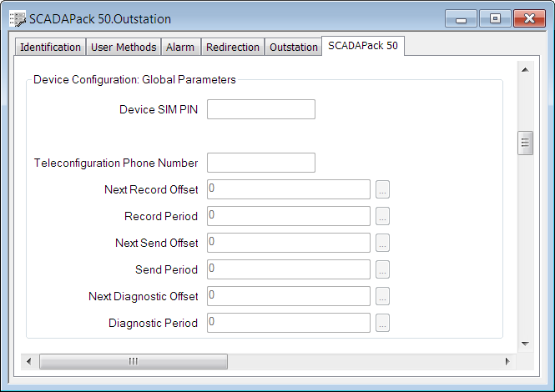Go to the Redirection tab
The width and height of the screenshot is (555, 392).
tap(233, 48)
